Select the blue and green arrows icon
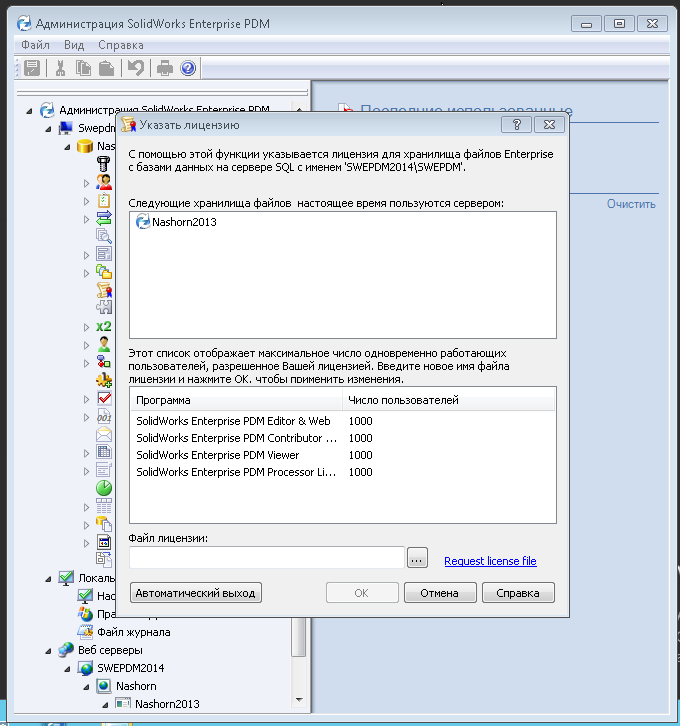Screen dimensions: 680x726 104,218
